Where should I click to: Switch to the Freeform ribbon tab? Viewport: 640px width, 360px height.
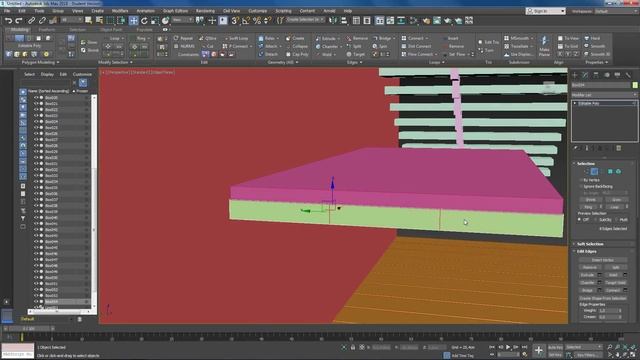(47, 30)
